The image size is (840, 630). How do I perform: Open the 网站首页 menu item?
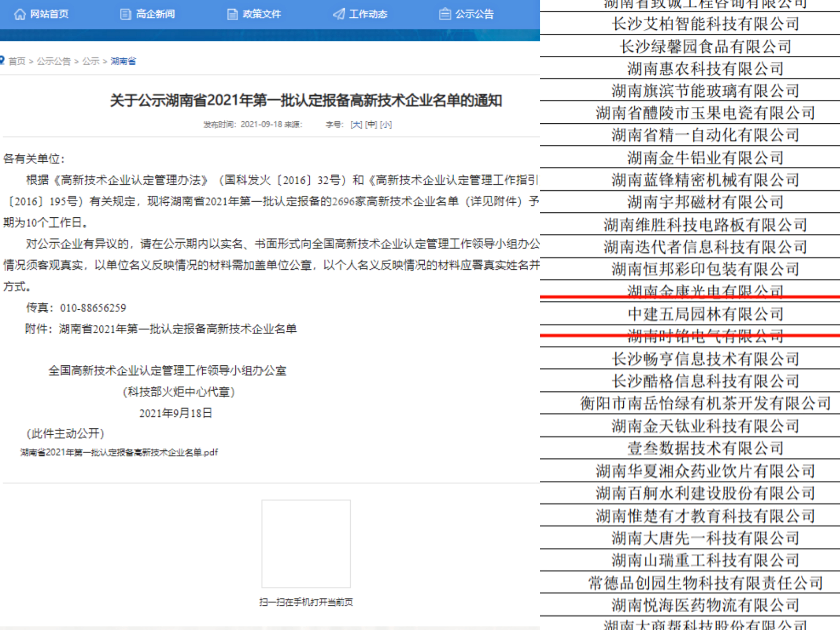point(49,14)
